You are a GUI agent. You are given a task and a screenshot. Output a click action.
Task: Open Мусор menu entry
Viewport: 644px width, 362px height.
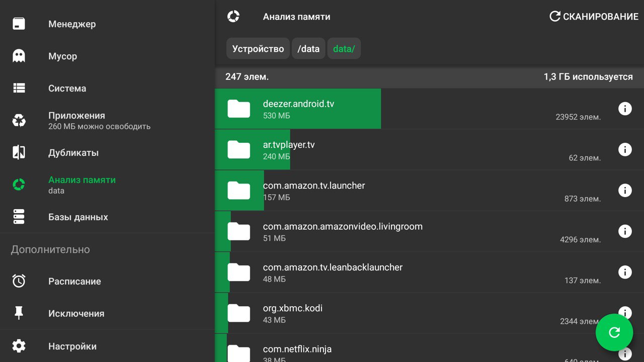click(107, 56)
